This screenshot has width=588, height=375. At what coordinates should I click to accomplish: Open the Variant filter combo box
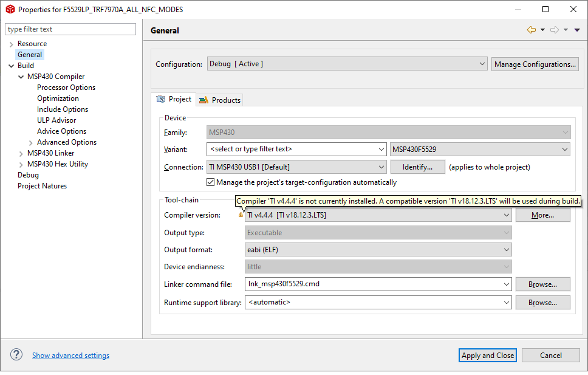(x=296, y=149)
